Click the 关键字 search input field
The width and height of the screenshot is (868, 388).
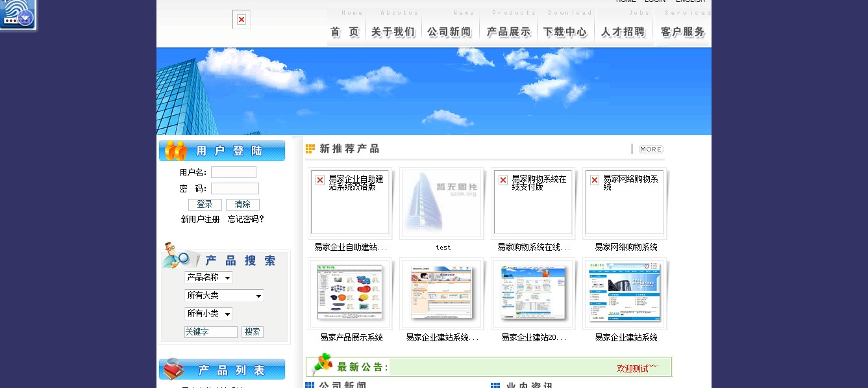click(x=211, y=332)
